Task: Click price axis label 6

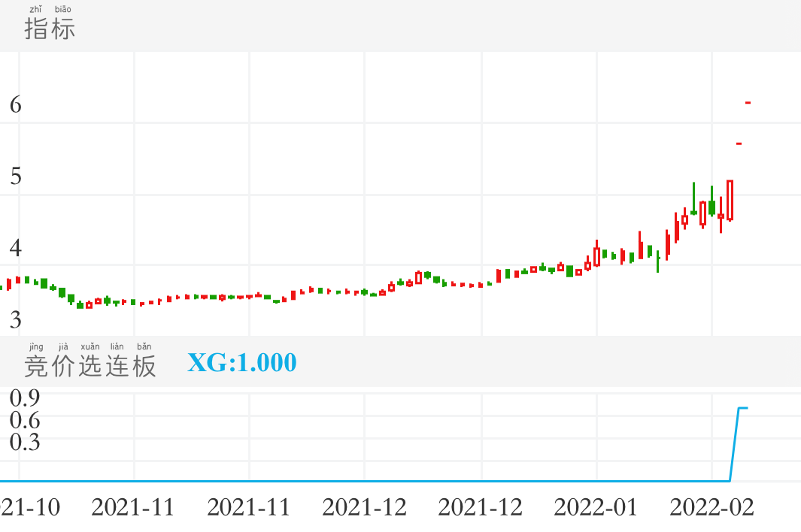Action: pyautogui.click(x=15, y=105)
